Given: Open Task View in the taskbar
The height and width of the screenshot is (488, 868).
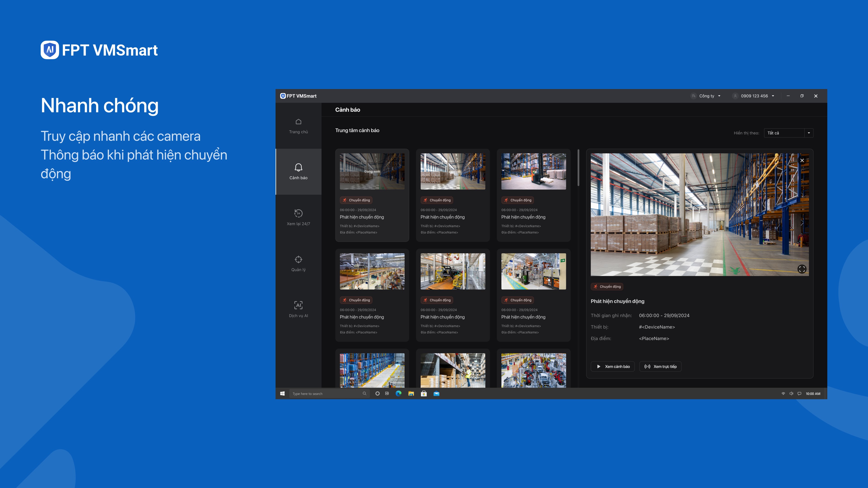Looking at the screenshot, I should 387,393.
